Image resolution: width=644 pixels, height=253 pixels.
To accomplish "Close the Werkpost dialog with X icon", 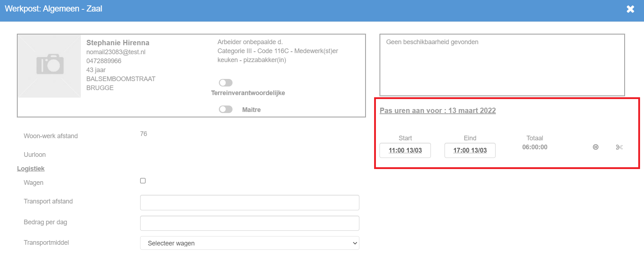I will click(630, 9).
